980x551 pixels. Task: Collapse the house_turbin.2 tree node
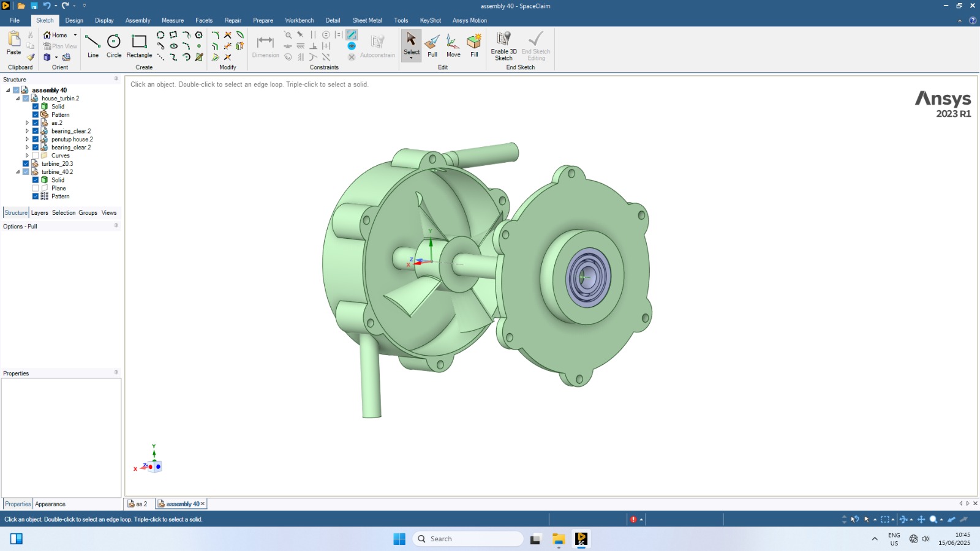(x=18, y=99)
